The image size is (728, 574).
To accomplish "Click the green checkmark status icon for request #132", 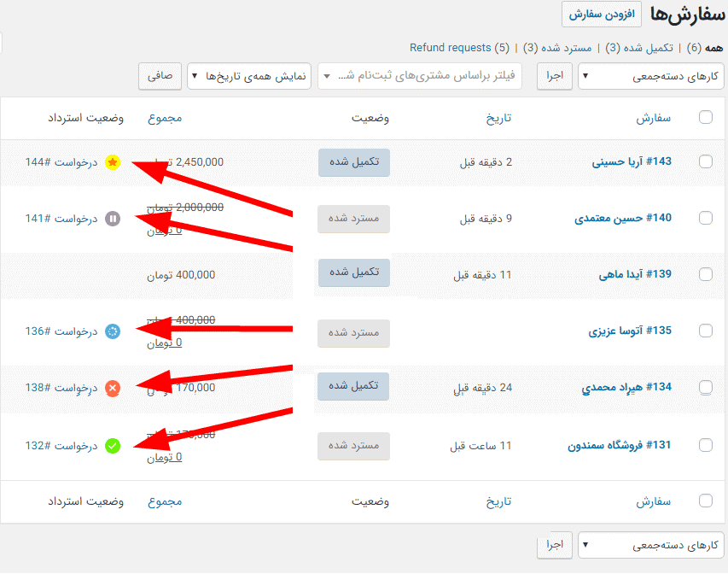I will pos(113,446).
